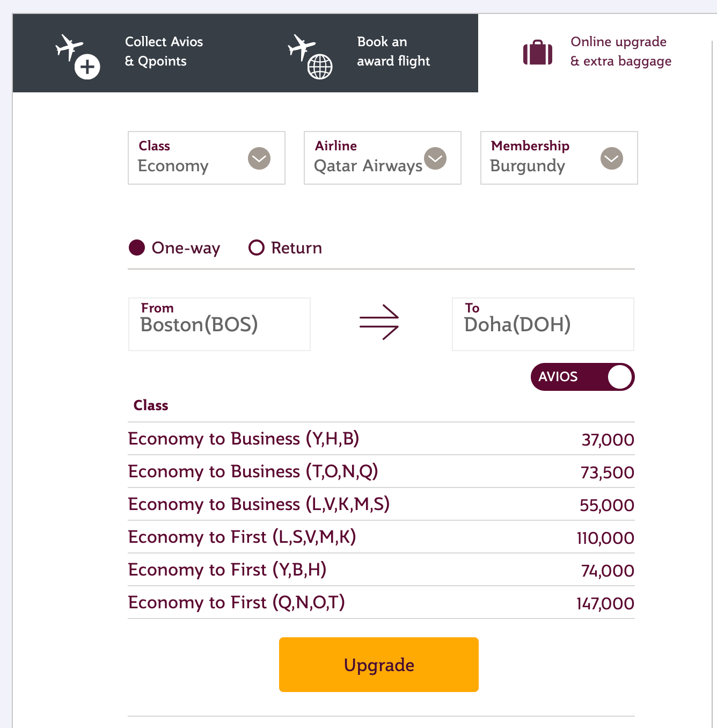
Task: Click the baggage icon for online upgrade
Action: (x=538, y=53)
